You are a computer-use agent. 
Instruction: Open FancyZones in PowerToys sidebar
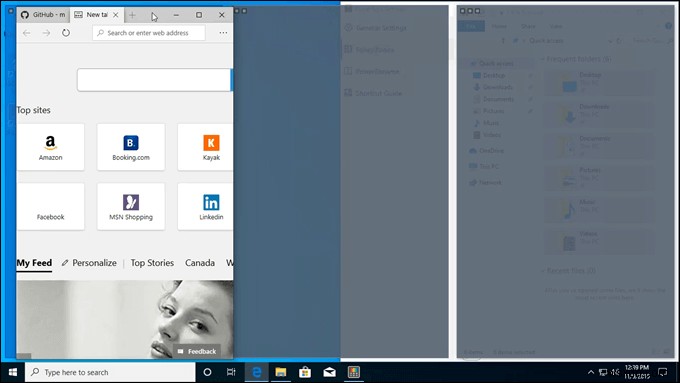coord(369,50)
